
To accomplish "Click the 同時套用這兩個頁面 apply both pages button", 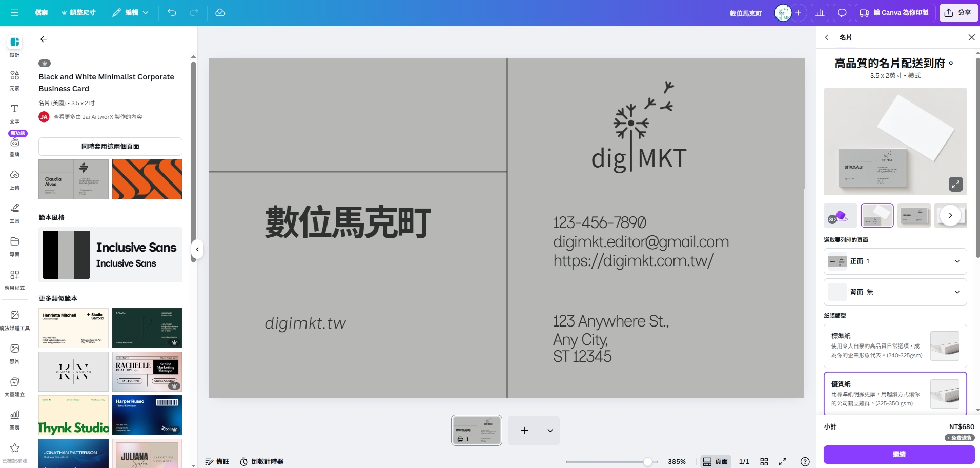I will coord(110,147).
